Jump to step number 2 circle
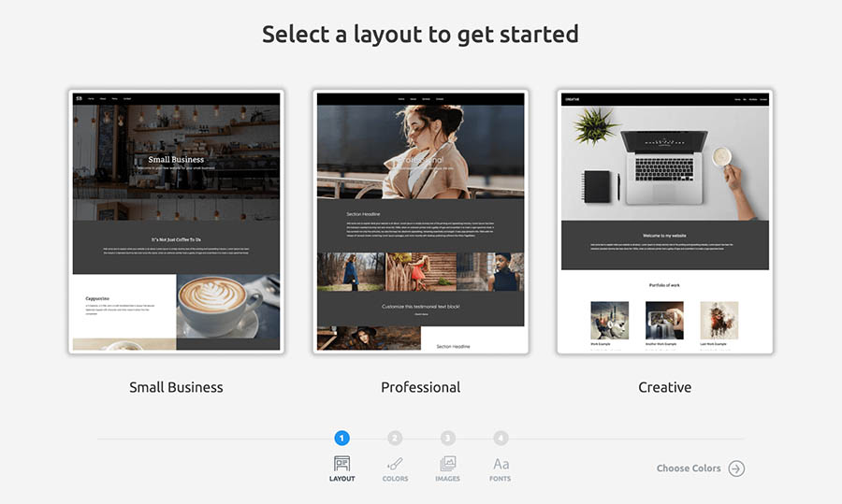This screenshot has height=504, width=842. tap(395, 438)
